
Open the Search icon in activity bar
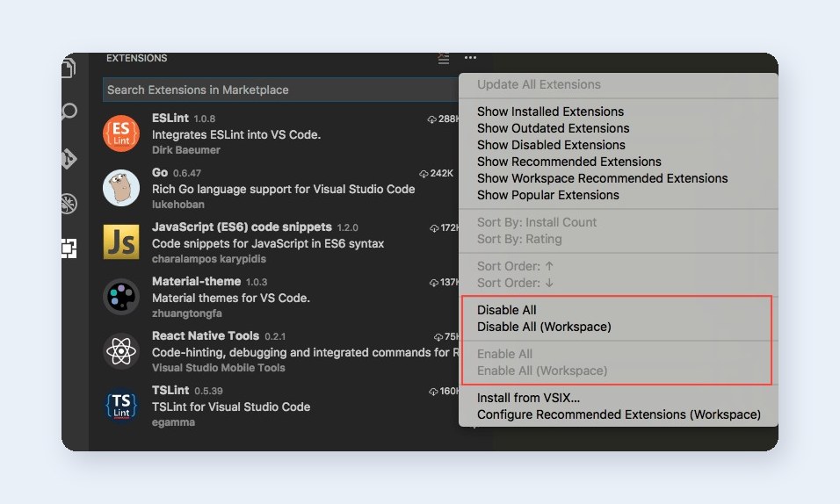69,112
